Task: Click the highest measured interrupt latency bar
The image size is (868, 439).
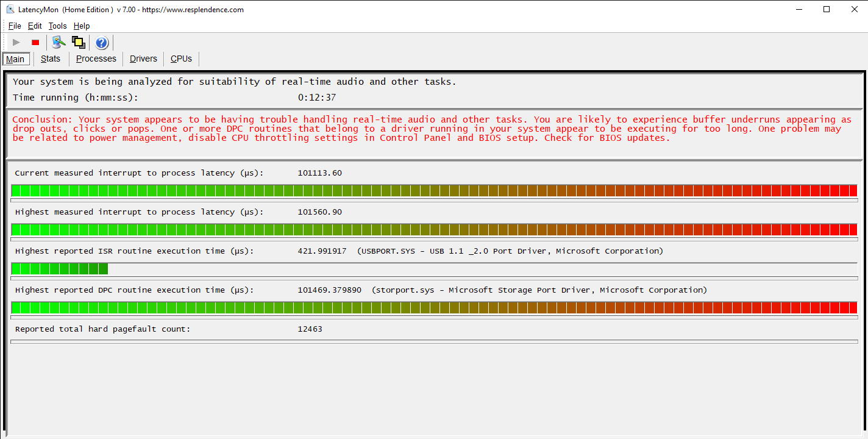Action: [x=434, y=229]
